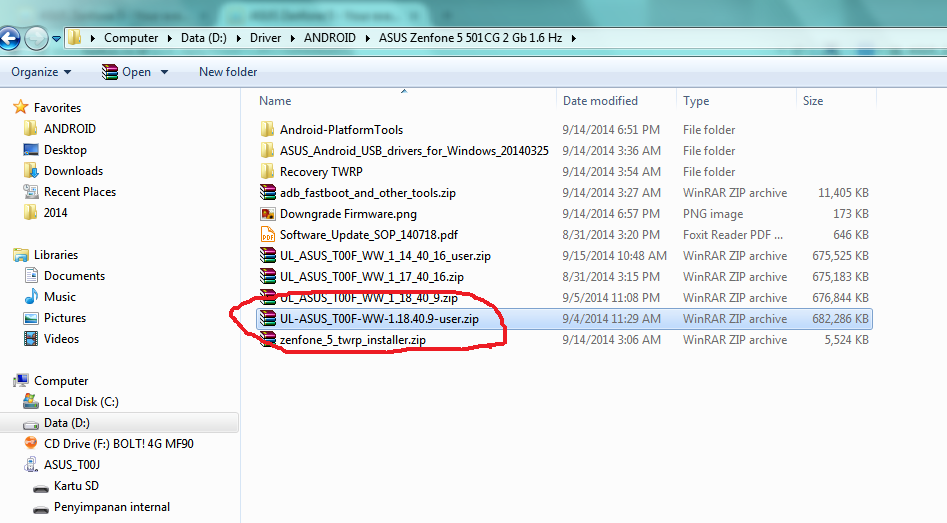Select file name zenfone_5_twrp_installer.zip
Image resolution: width=947 pixels, height=523 pixels.
[x=353, y=339]
